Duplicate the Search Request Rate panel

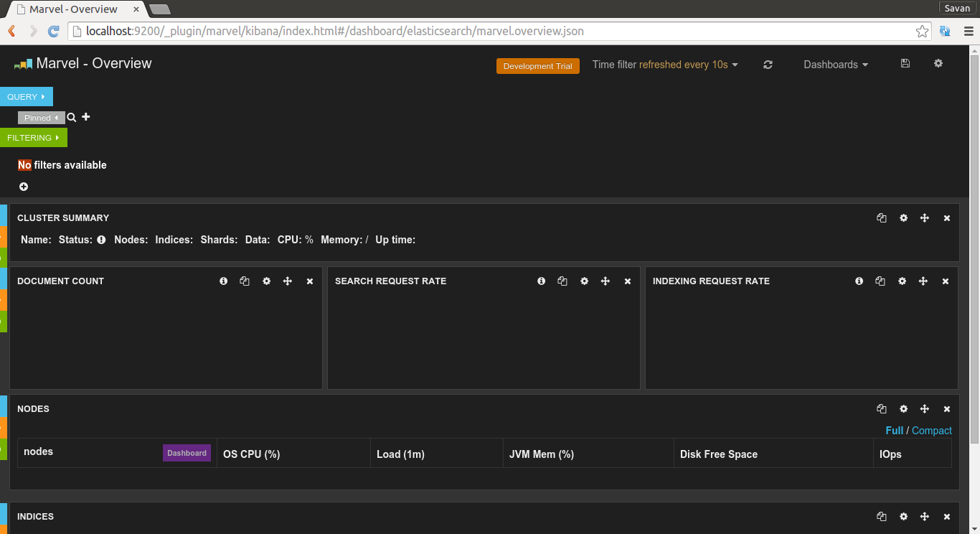(x=562, y=281)
